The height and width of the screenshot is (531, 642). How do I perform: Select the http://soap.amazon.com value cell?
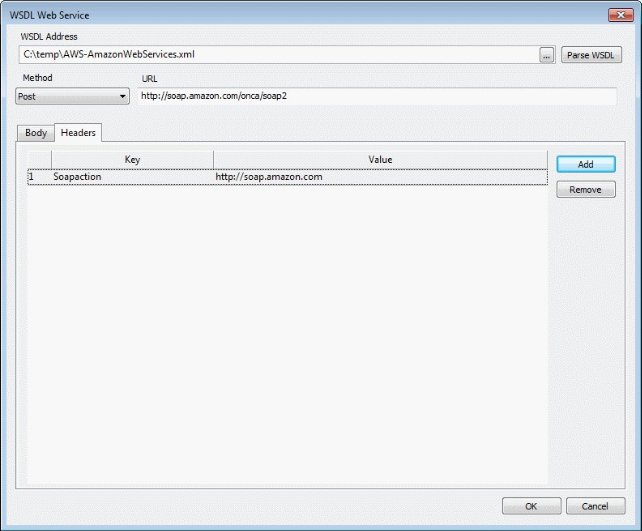coord(380,177)
